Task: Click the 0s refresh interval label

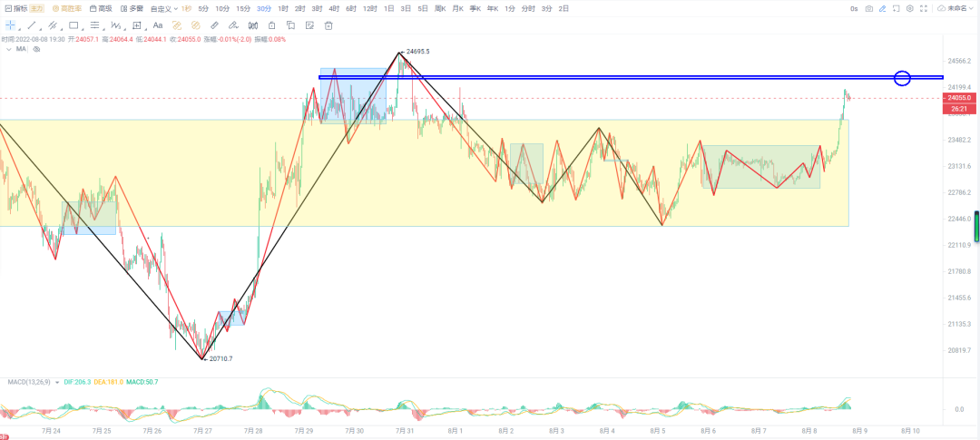Action: pos(854,9)
